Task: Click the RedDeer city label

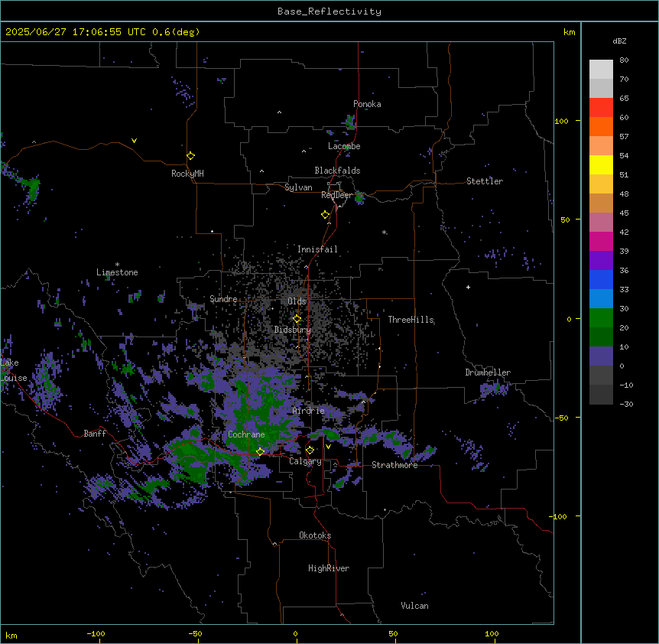Action: pos(336,195)
